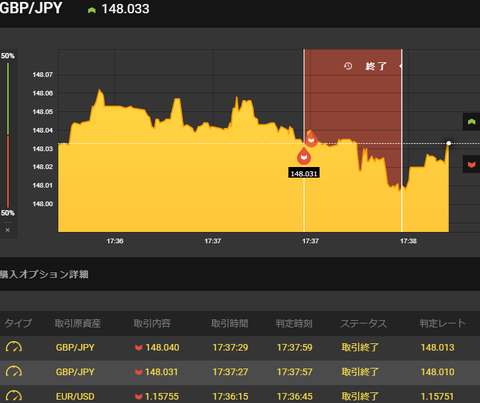Click the 148.031 entry marker on the chart
Image resolution: width=480 pixels, height=403 pixels.
click(304, 157)
